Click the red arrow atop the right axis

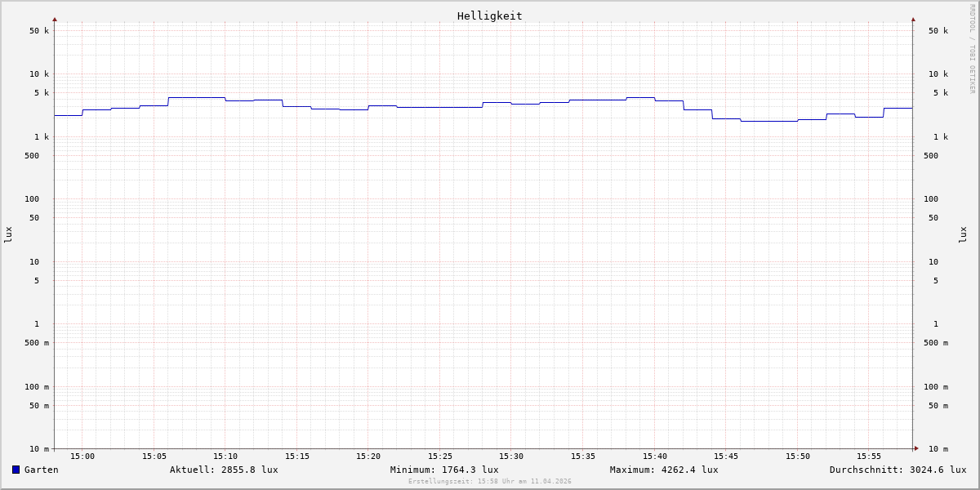(913, 19)
